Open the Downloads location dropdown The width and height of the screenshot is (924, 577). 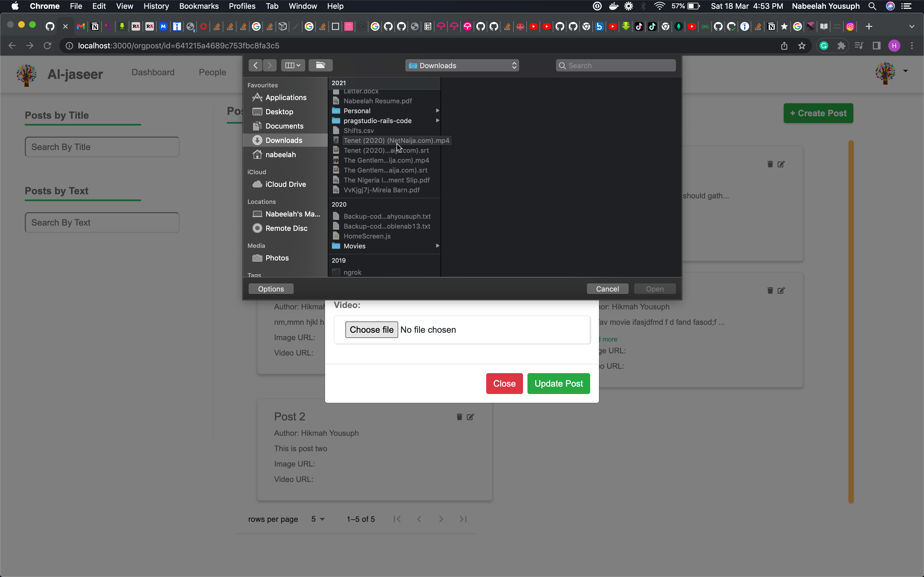462,65
